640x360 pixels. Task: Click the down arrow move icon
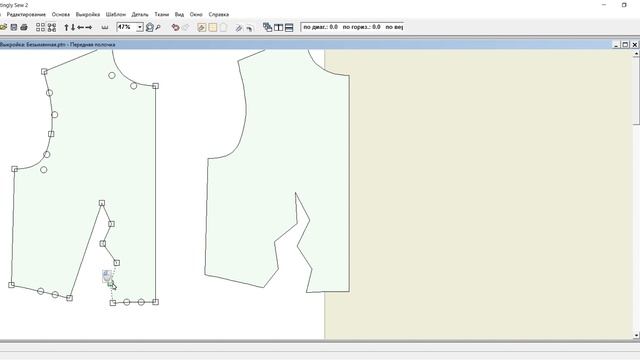[73, 27]
